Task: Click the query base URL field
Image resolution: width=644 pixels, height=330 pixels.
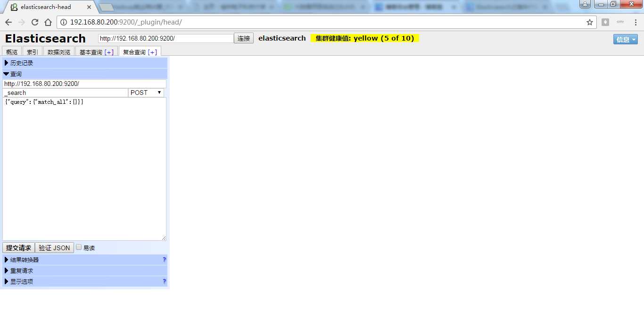Action: (84, 84)
